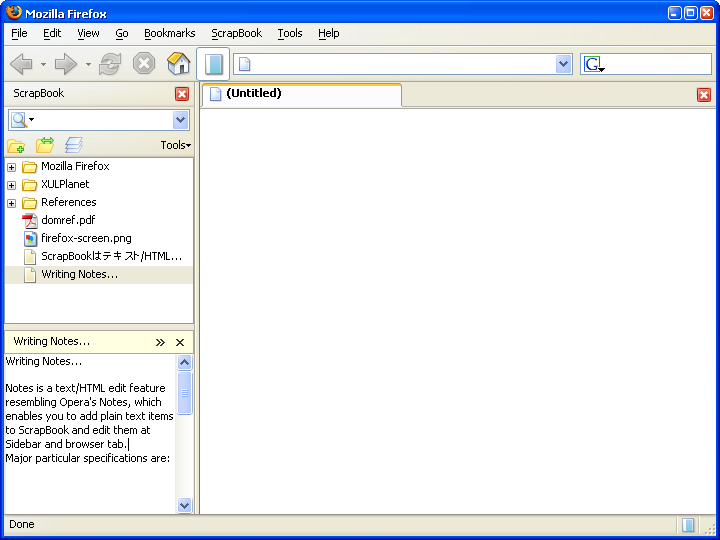Click the page icon on (Untitled) tab
Image resolution: width=720 pixels, height=540 pixels.
[x=215, y=94]
